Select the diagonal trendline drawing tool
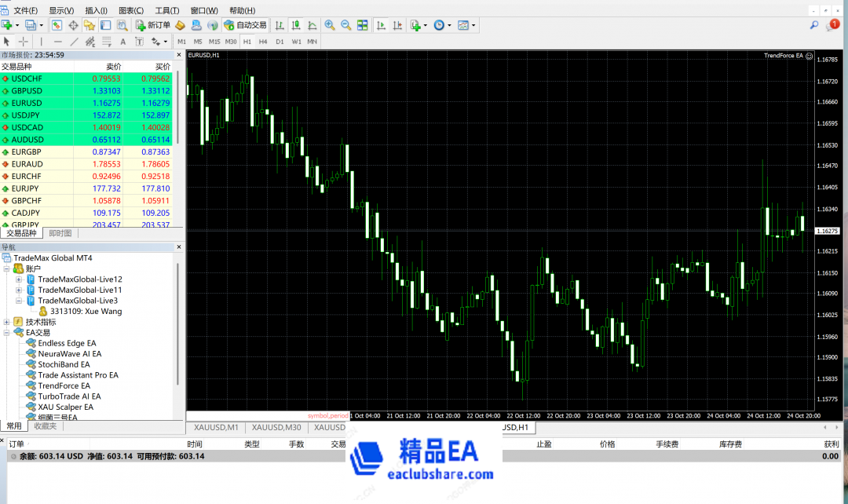Viewport: 848px width, 504px height. [x=74, y=42]
